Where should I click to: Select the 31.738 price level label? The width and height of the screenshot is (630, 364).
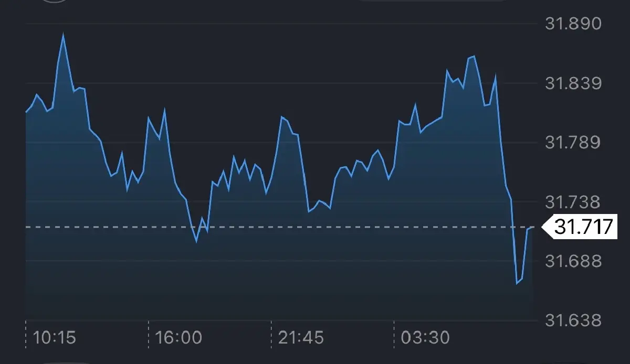[573, 202]
